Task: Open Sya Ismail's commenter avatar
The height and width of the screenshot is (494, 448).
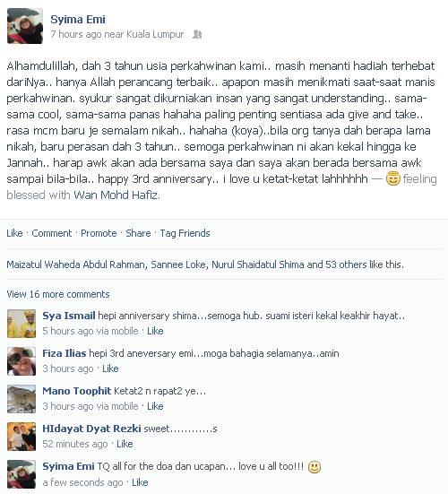Action: [x=22, y=324]
